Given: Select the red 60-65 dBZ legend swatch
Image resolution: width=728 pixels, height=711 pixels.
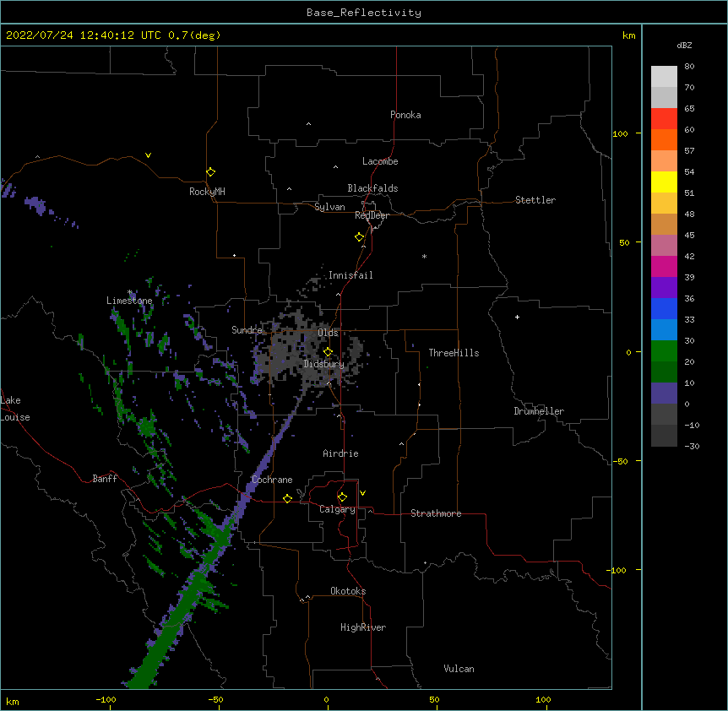Looking at the screenshot, I should 664,118.
